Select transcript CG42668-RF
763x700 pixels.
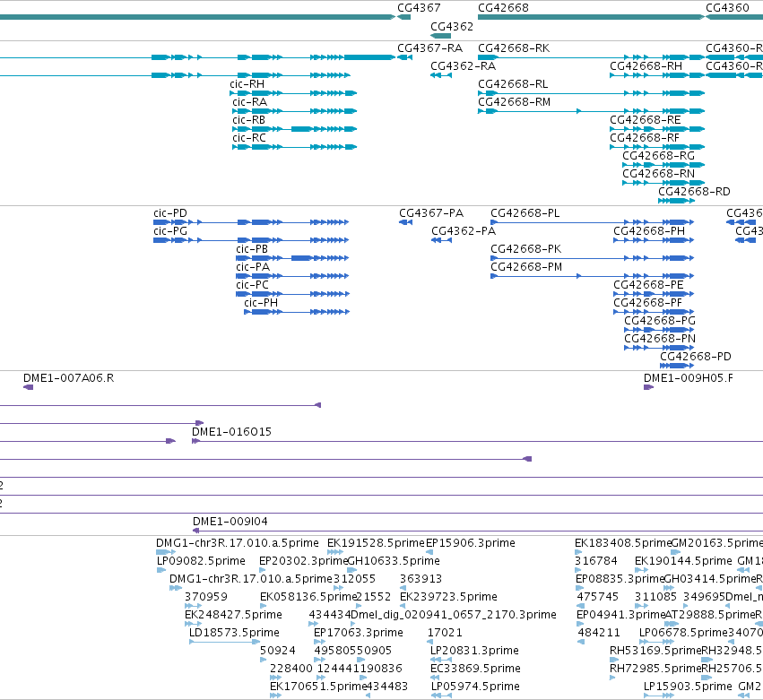click(645, 138)
